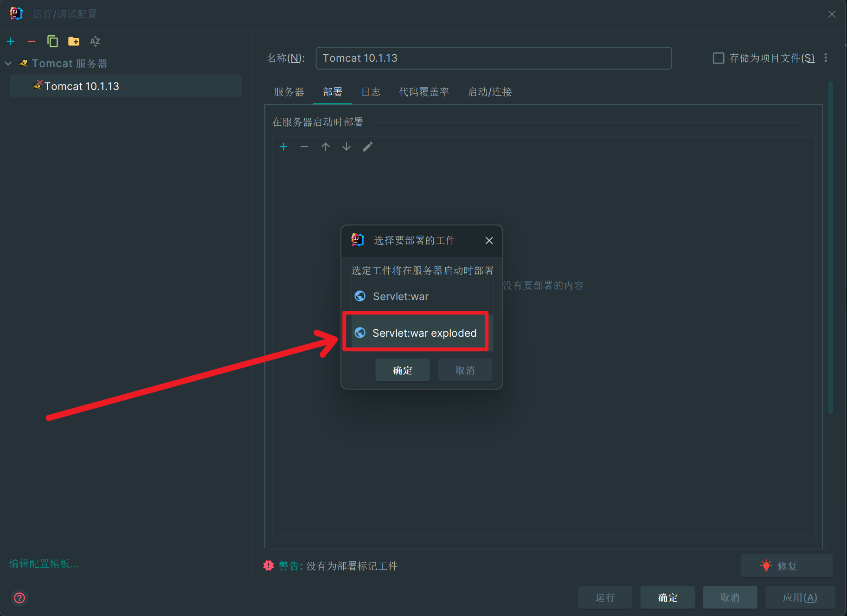Click the globe icon beside Servlet:war exploded
The height and width of the screenshot is (616, 847).
tap(360, 333)
